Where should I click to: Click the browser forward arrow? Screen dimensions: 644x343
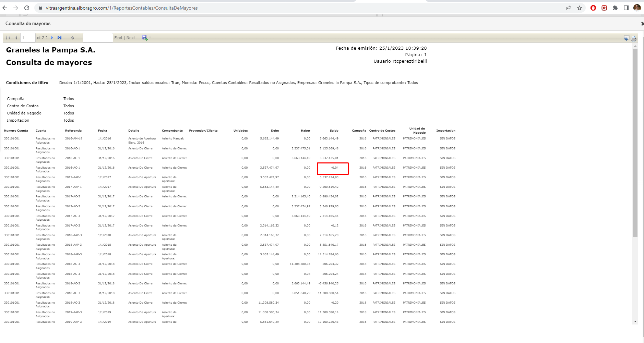point(16,8)
